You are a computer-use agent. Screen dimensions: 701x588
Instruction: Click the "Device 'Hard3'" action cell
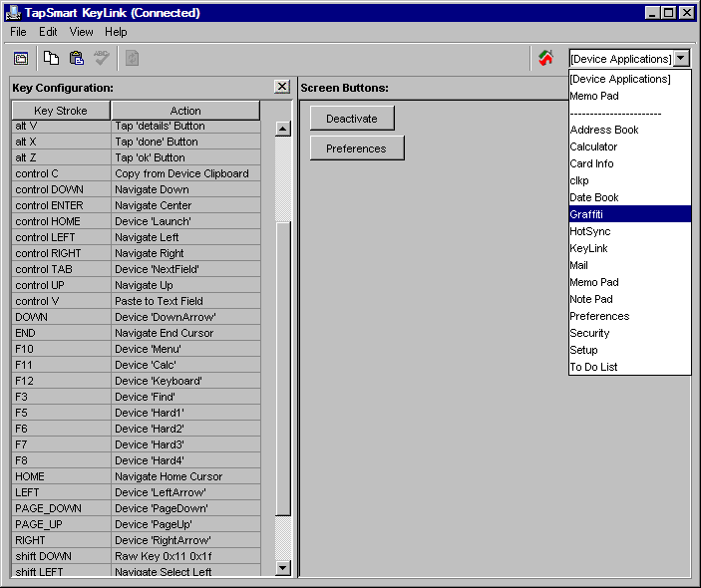pyautogui.click(x=185, y=444)
